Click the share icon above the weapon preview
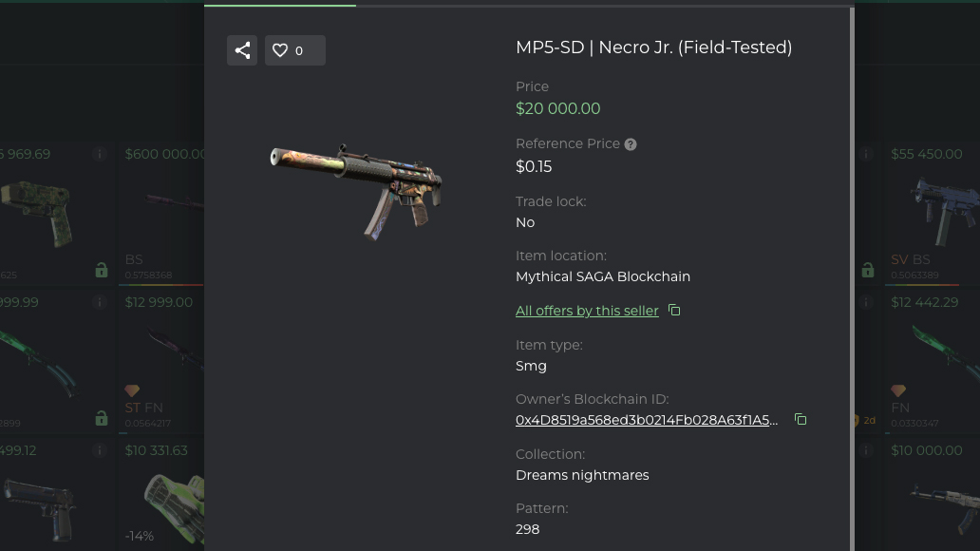This screenshot has height=551, width=980. pyautogui.click(x=242, y=50)
